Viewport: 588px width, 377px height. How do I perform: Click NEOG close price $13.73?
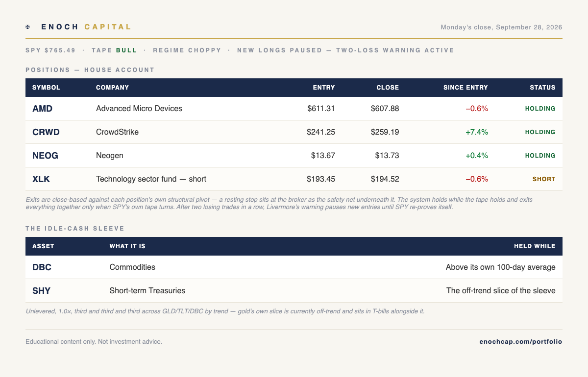point(387,156)
